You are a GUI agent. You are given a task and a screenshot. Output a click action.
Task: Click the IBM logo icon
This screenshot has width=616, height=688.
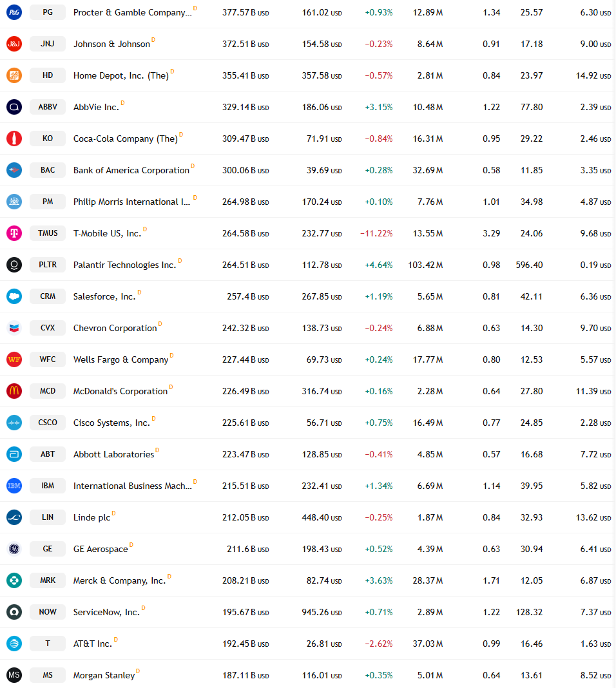14,486
